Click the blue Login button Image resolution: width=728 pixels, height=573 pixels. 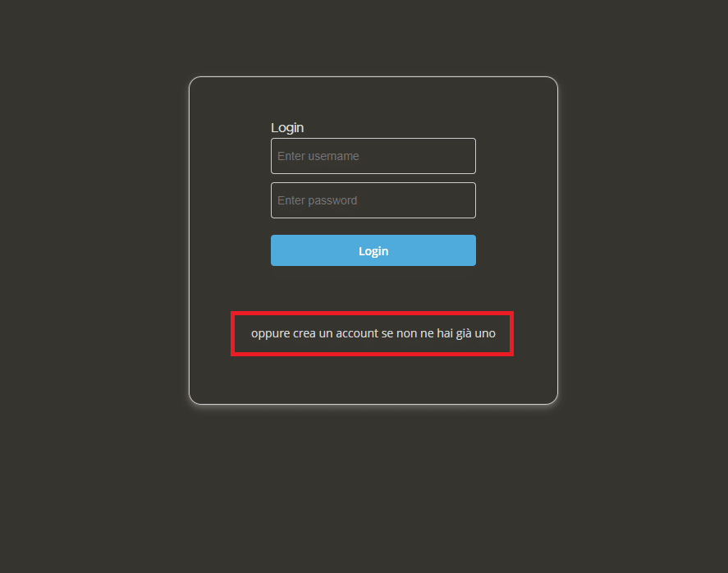pos(373,250)
